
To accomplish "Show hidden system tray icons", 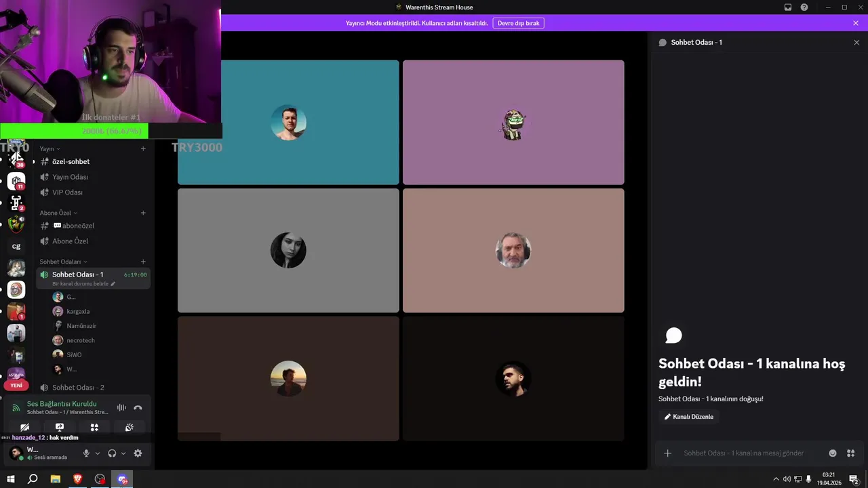I will pyautogui.click(x=776, y=479).
